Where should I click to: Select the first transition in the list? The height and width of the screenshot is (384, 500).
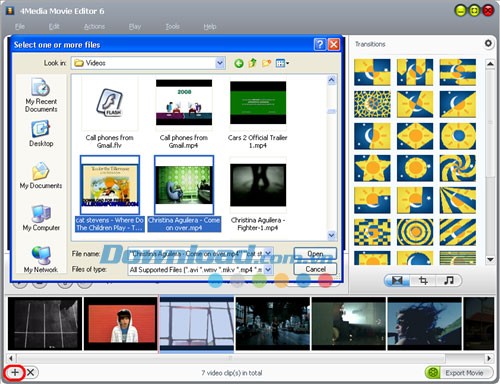pyautogui.click(x=372, y=72)
